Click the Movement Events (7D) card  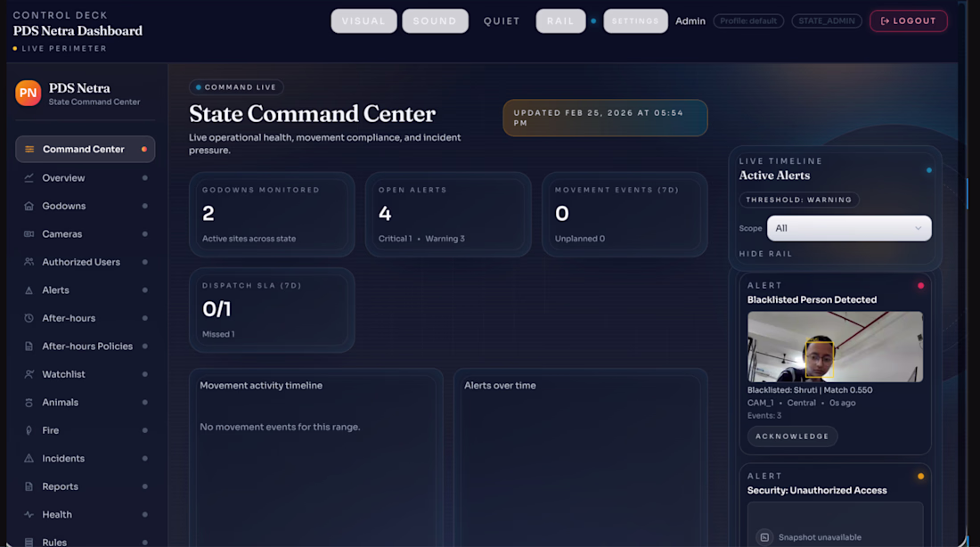(625, 215)
